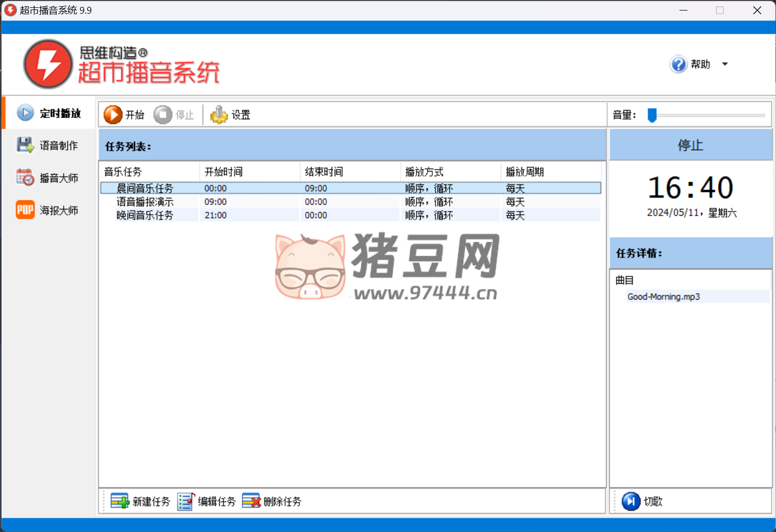Click the New Task (新建任务) icon

(x=120, y=501)
